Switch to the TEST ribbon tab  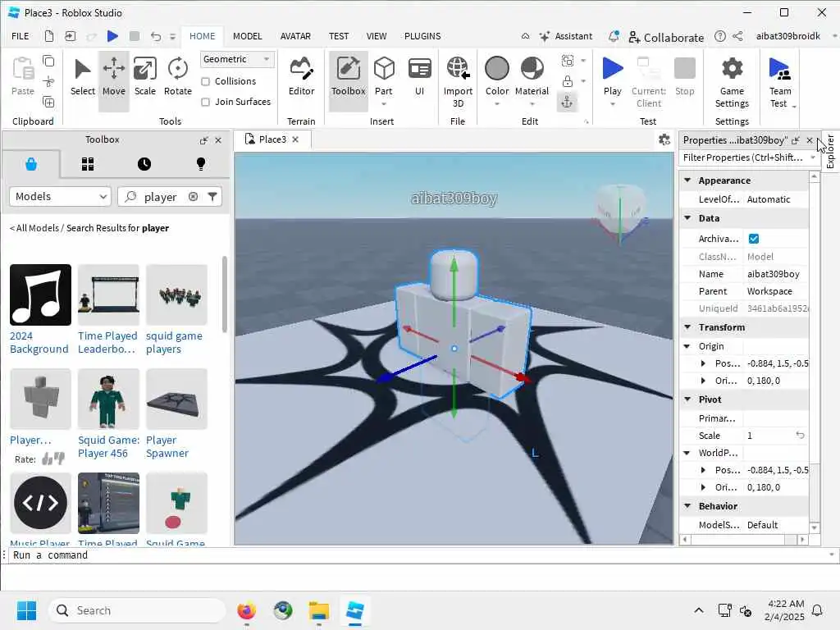coord(339,36)
